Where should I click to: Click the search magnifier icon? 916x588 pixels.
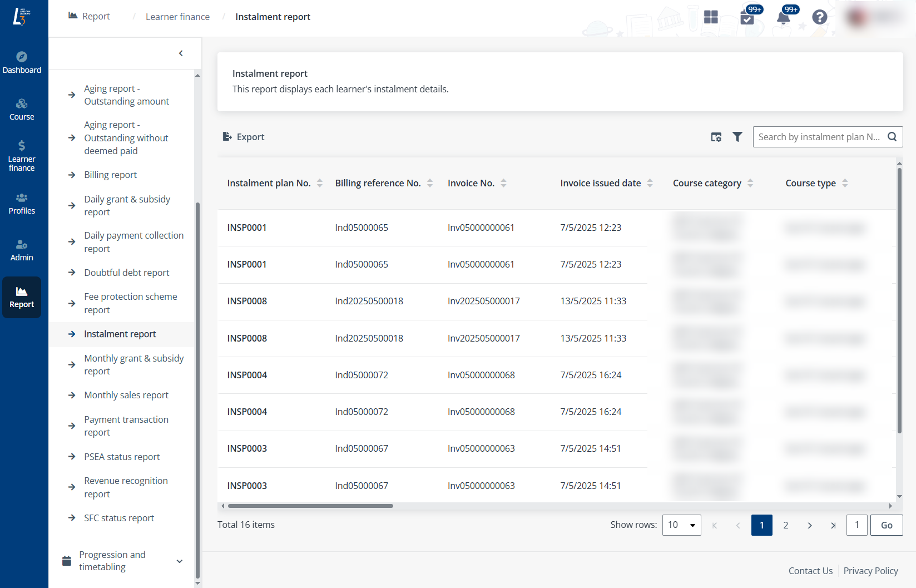[892, 137]
